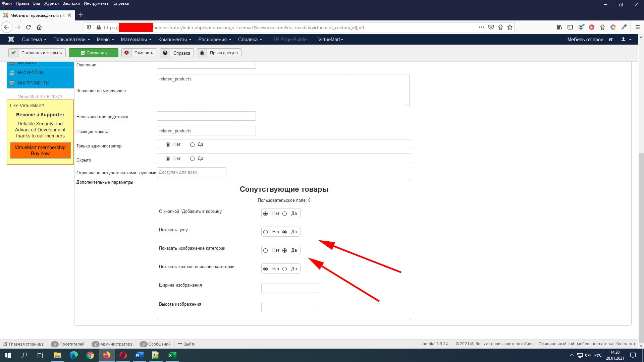The width and height of the screenshot is (644, 362).
Task: Open the user account dropdown in admin bar
Action: point(626,40)
